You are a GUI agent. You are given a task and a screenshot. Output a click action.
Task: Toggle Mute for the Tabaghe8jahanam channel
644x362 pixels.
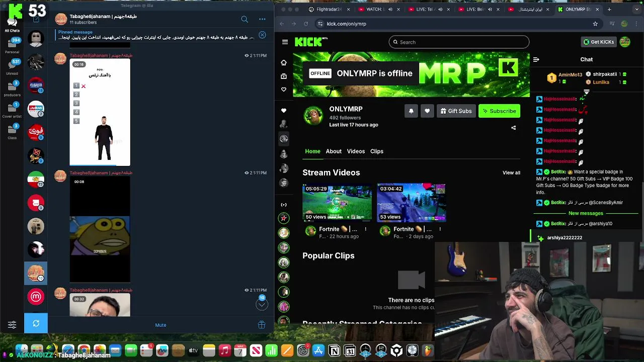point(160,325)
